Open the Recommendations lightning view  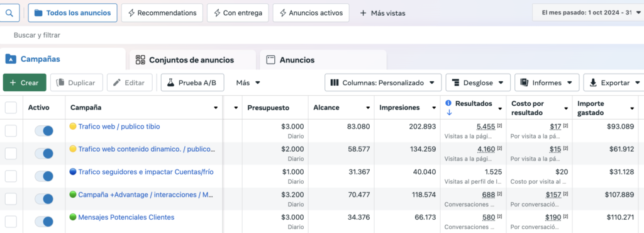[162, 13]
